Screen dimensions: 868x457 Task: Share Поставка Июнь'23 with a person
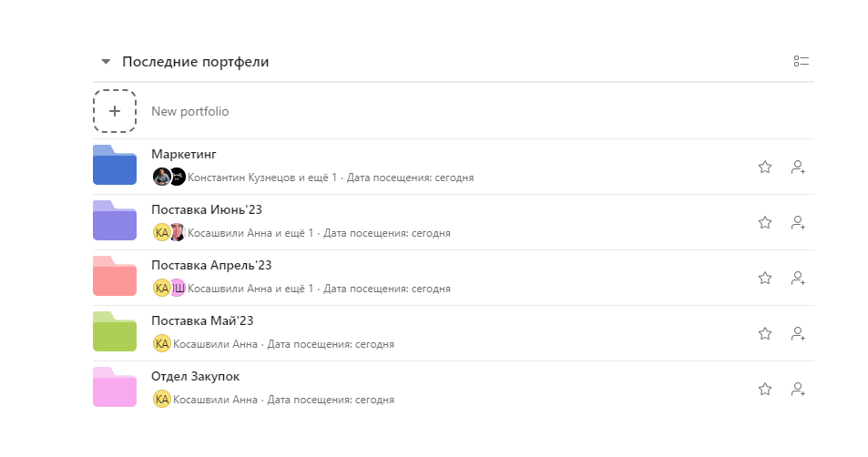point(799,222)
